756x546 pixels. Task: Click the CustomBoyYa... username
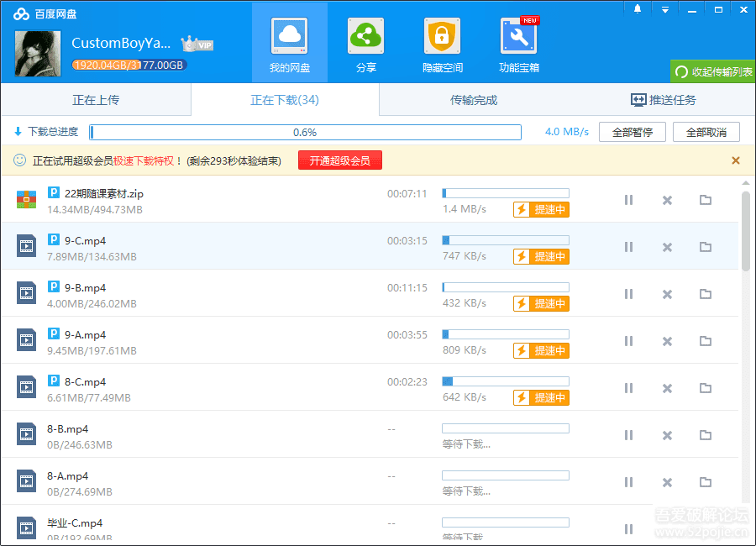(121, 43)
